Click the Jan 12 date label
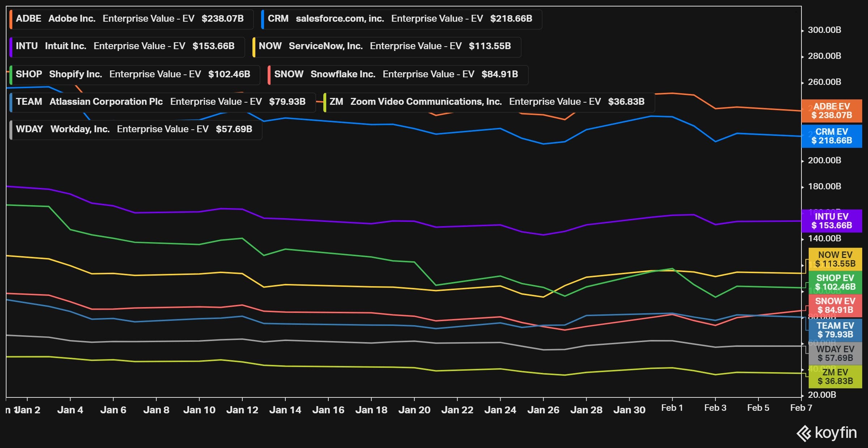Screen dimensions: 868x448 [x=242, y=410]
